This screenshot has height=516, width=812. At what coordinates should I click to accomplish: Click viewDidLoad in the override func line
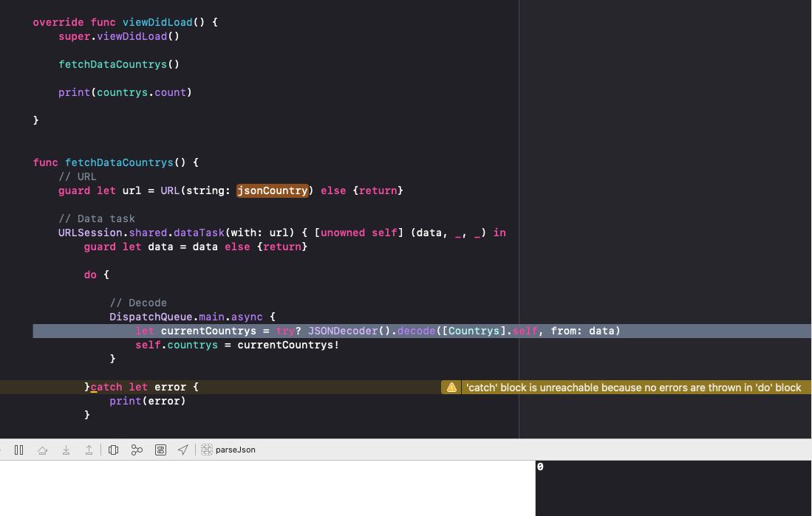point(157,22)
